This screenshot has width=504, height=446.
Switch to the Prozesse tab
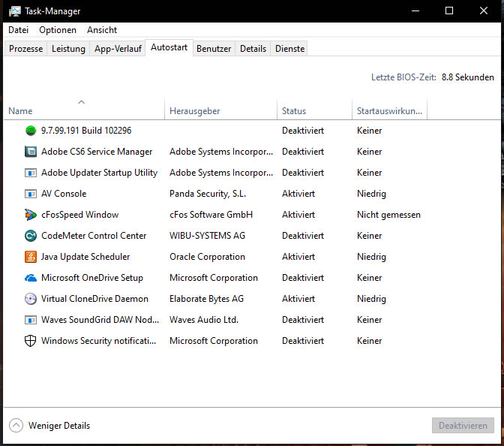click(x=25, y=49)
